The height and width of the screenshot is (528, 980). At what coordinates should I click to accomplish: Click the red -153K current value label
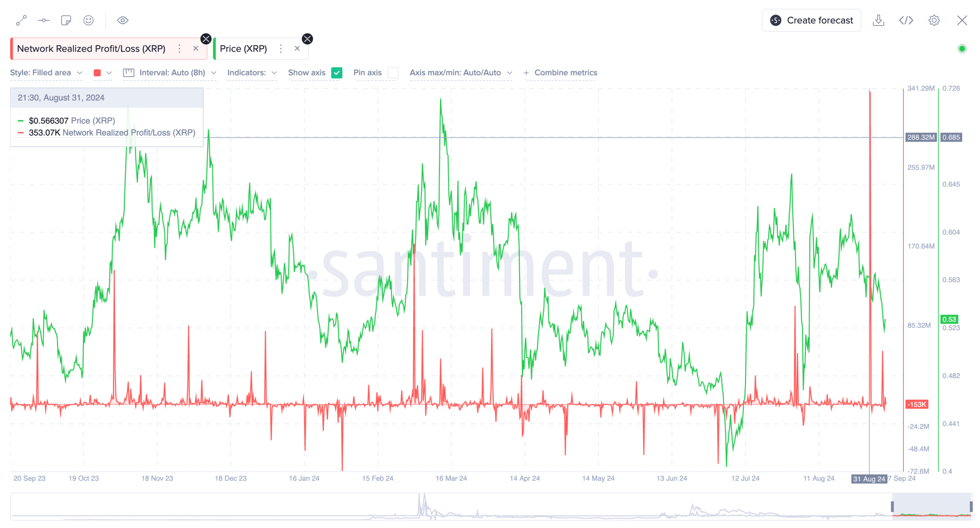point(917,404)
